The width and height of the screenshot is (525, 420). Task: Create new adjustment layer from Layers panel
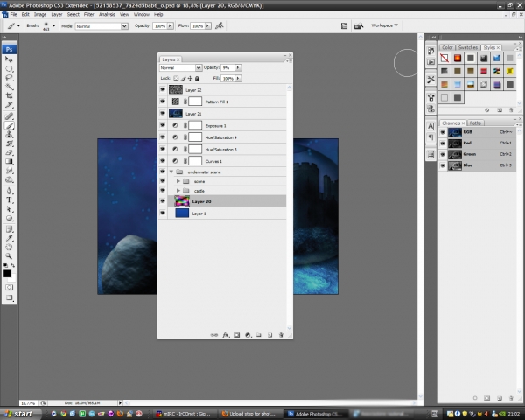click(x=248, y=335)
